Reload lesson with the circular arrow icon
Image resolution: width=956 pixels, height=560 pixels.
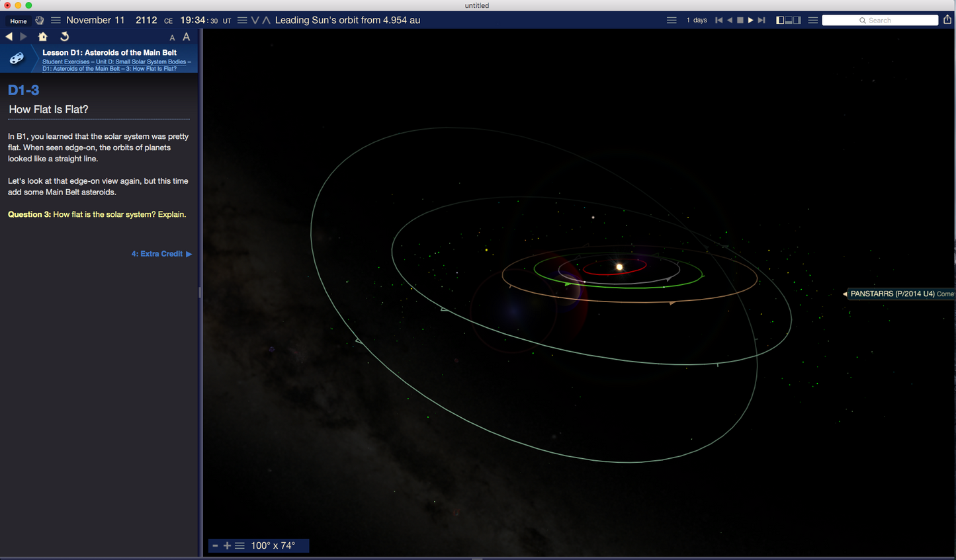point(64,37)
